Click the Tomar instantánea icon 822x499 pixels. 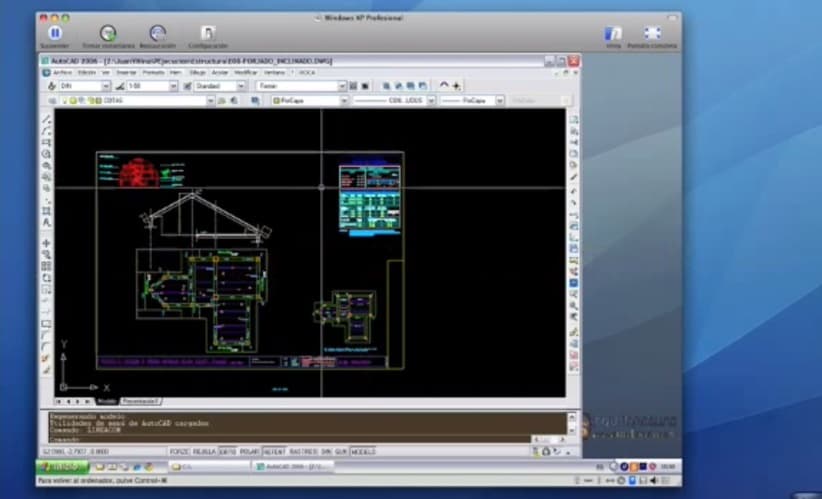(108, 33)
